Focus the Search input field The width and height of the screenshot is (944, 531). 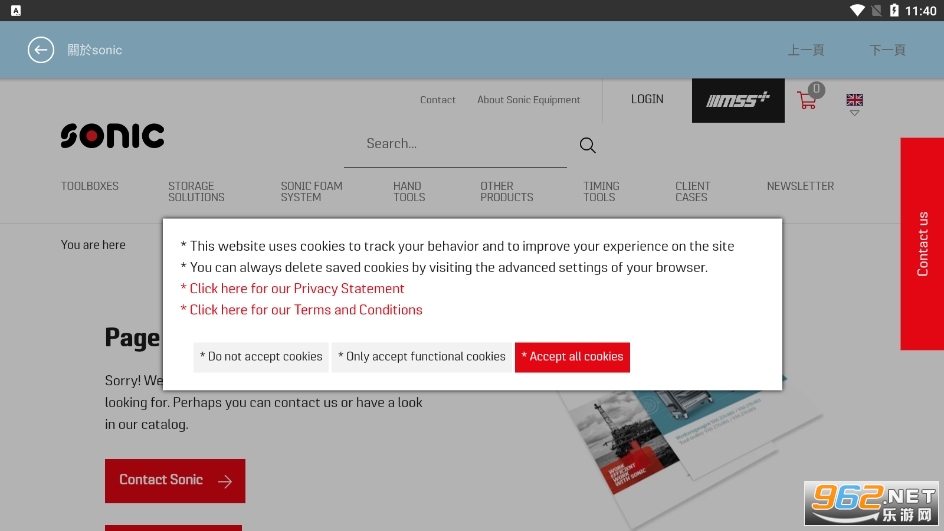pyautogui.click(x=455, y=144)
